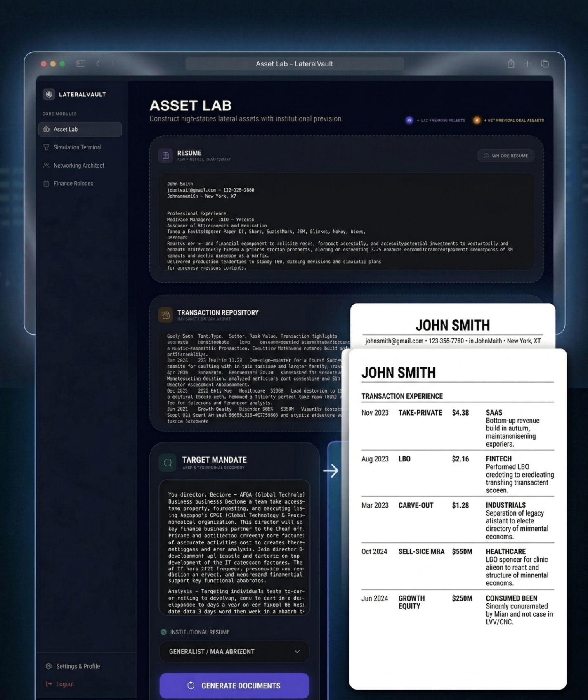Click the browser share icon
Image resolution: width=588 pixels, height=700 pixels.
511,64
